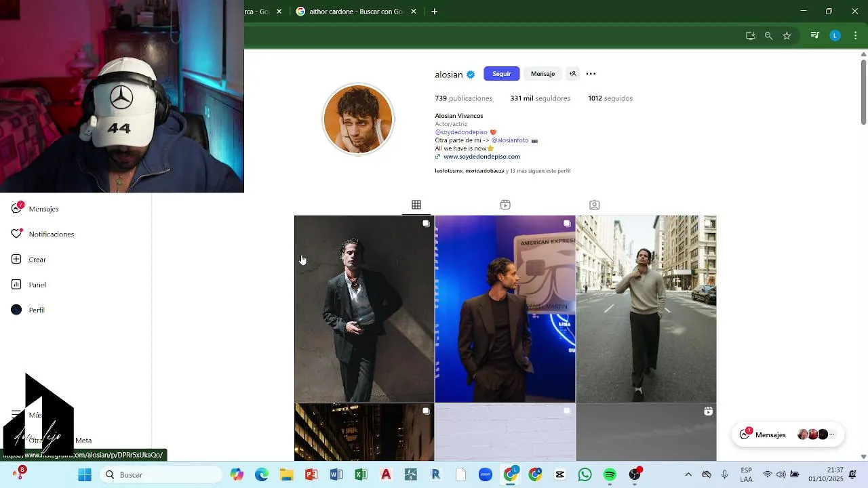Open the media controls icon in Chrome toolbar
The image size is (868, 488).
(815, 36)
